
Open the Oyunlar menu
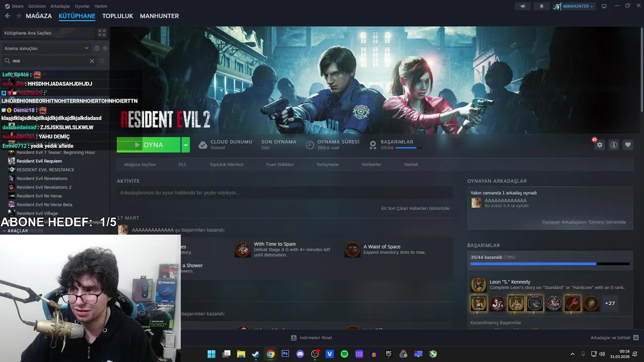click(82, 6)
